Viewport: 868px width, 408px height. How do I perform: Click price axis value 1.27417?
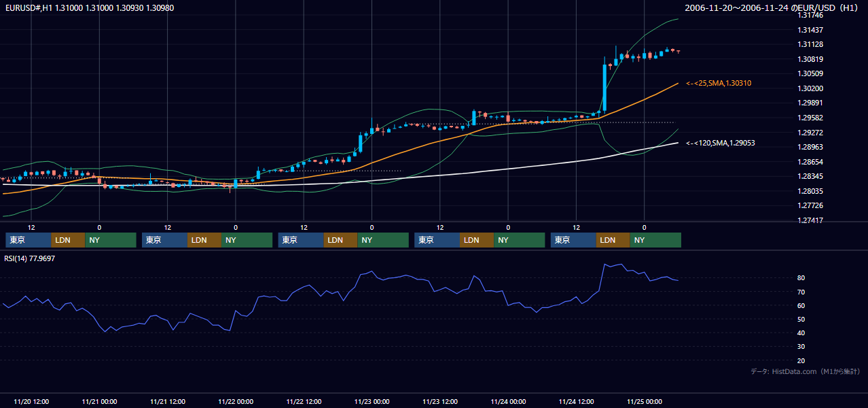pos(811,220)
